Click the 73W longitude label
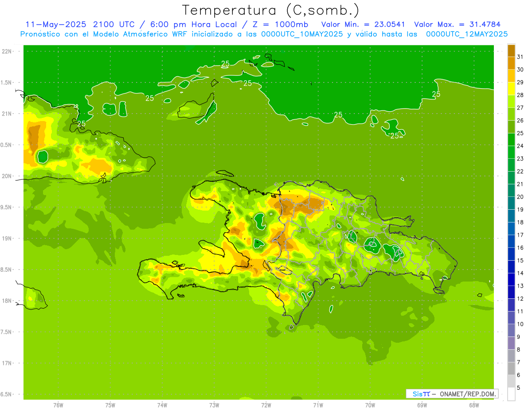532x411 pixels. 214,405
